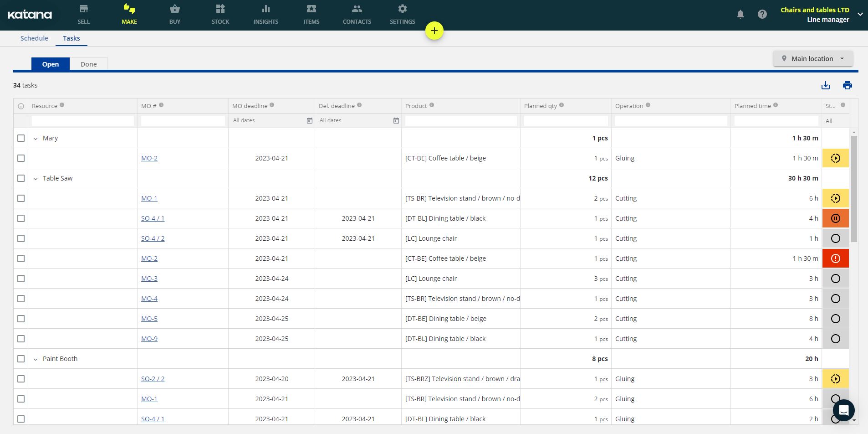Click in-progress status icon for Mary's Gluing task

click(x=836, y=158)
